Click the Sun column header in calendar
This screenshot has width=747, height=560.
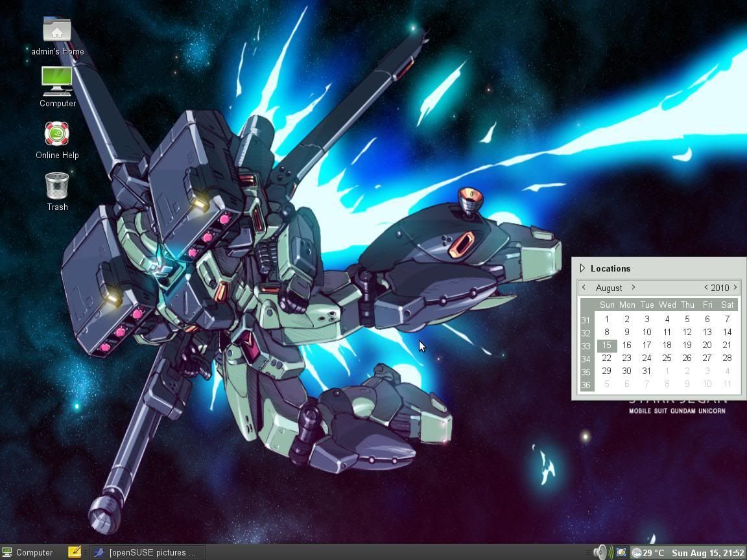tap(607, 305)
